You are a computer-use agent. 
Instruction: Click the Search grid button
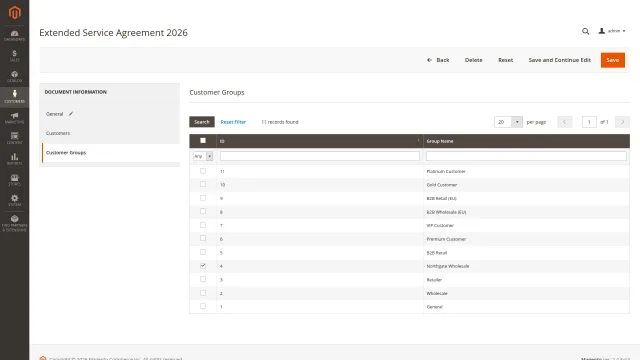[202, 122]
